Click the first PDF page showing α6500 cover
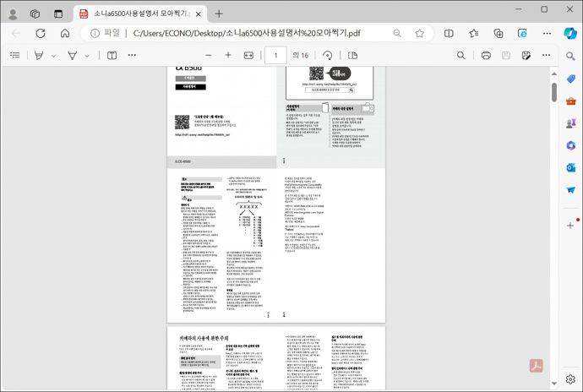 (x=222, y=116)
